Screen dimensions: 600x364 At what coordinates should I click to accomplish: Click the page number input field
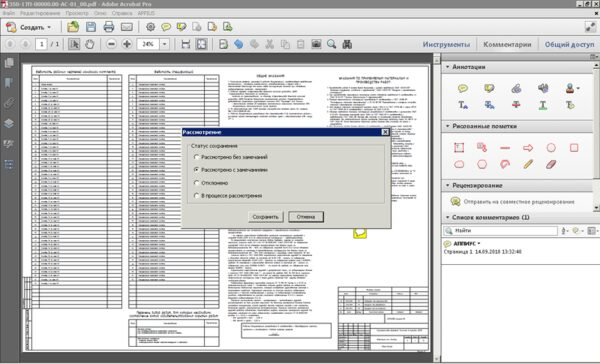pyautogui.click(x=41, y=44)
